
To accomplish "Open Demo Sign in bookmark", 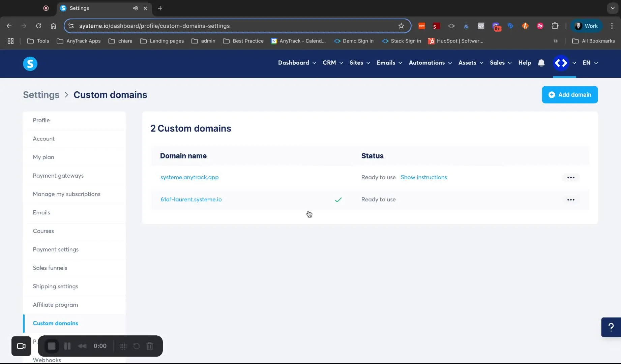I will click(x=354, y=41).
